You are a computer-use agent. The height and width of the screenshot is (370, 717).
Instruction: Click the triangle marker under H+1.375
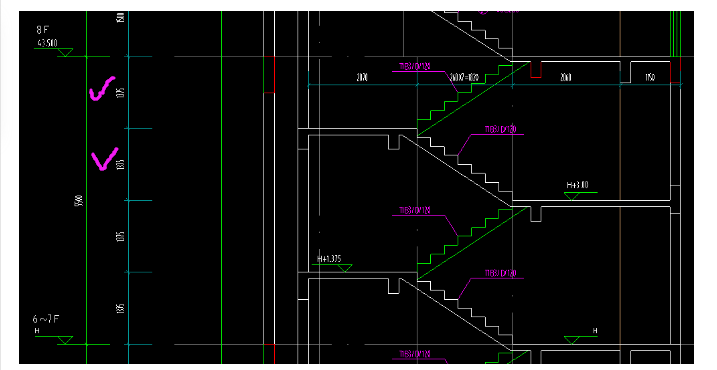coord(345,268)
